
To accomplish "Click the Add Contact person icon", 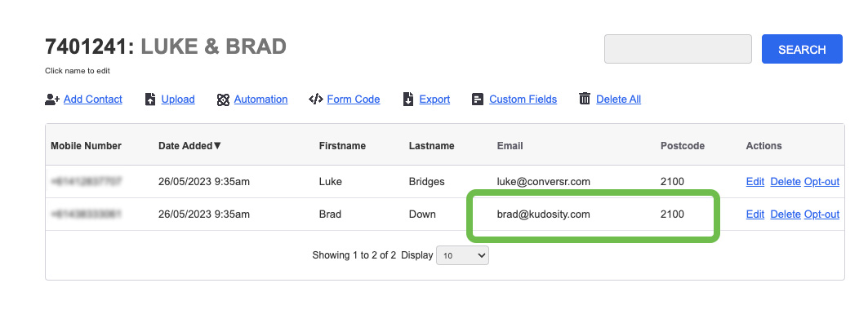I will [52, 100].
